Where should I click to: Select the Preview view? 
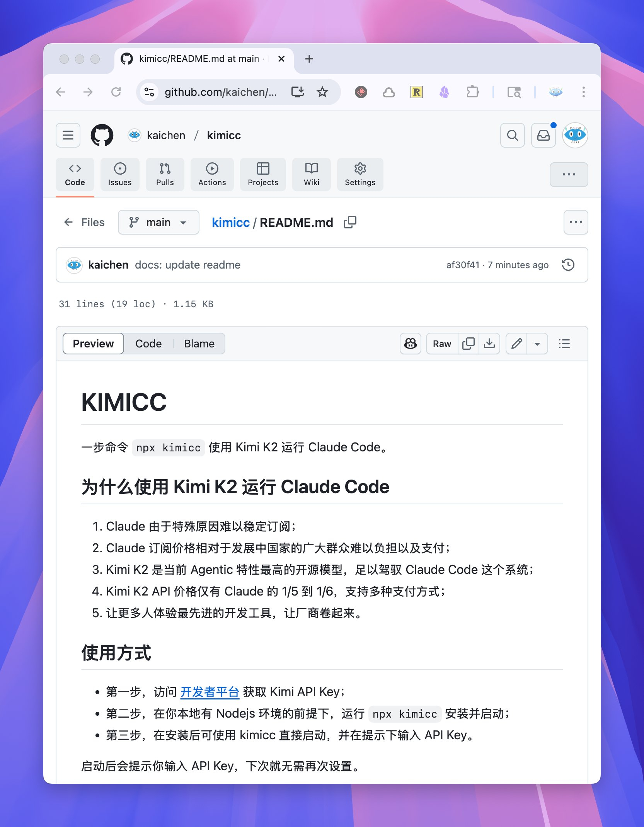[93, 344]
